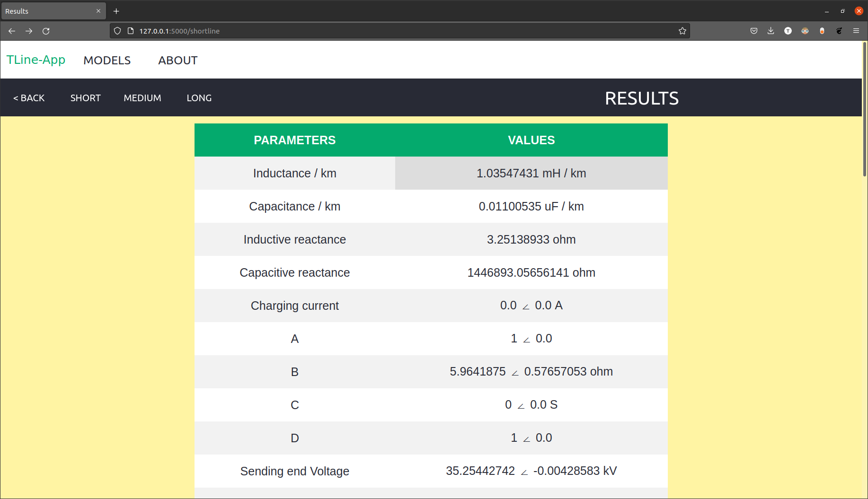Click the page info icon in address bar
The height and width of the screenshot is (499, 868).
click(x=131, y=31)
